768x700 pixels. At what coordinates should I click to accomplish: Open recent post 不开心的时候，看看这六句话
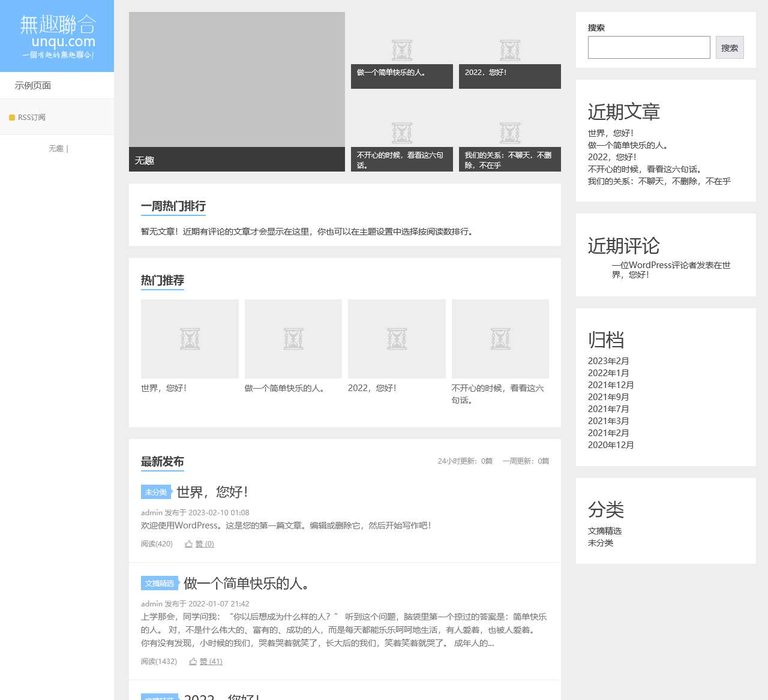pos(645,169)
